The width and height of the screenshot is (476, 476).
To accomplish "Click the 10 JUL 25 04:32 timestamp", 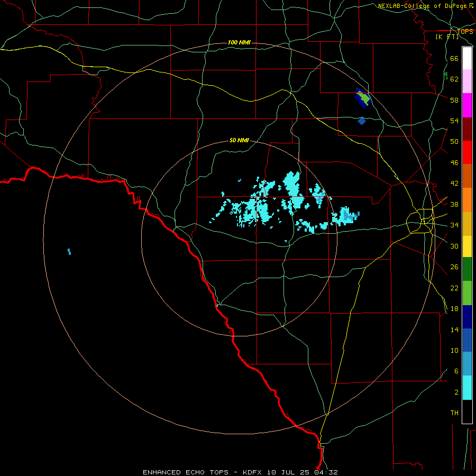I will click(x=303, y=472).
